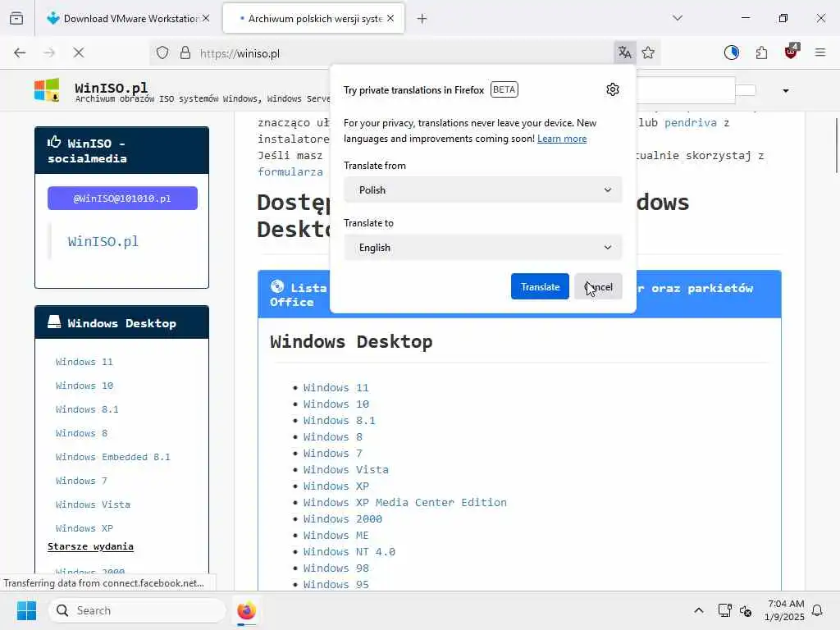
Task: Open Windows 95 in main list
Action: click(336, 584)
